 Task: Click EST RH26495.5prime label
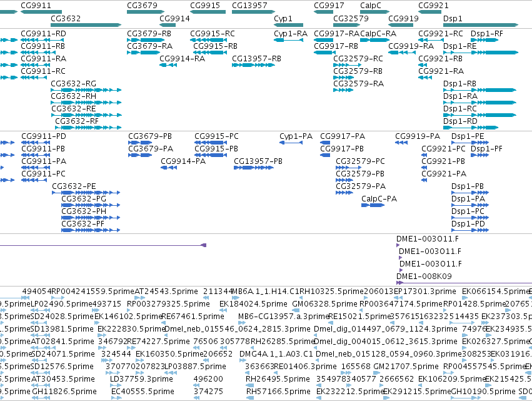click(278, 378)
